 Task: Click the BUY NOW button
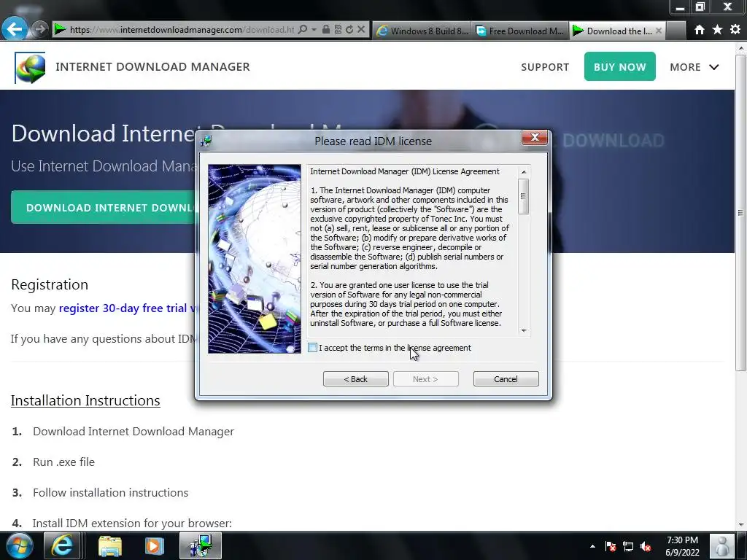(x=620, y=66)
